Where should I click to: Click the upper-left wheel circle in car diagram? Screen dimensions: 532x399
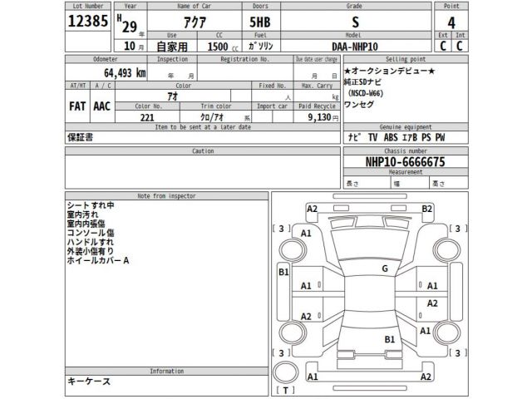coord(293,250)
